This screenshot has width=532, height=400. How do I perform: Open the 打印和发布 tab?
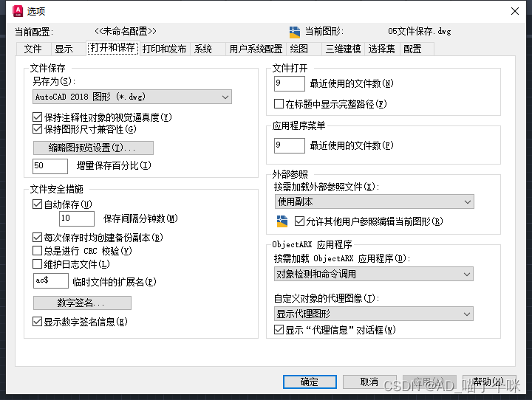[x=164, y=49]
